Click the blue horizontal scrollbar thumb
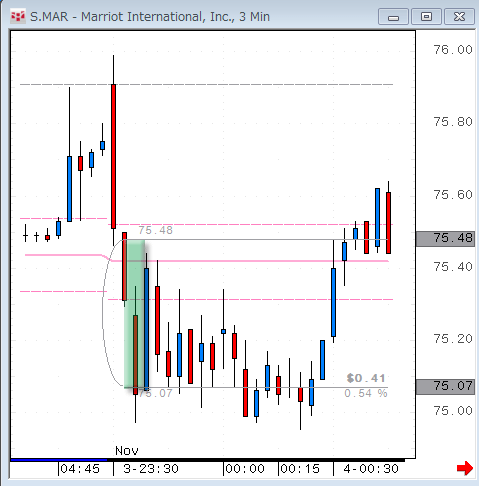 pos(59,460)
